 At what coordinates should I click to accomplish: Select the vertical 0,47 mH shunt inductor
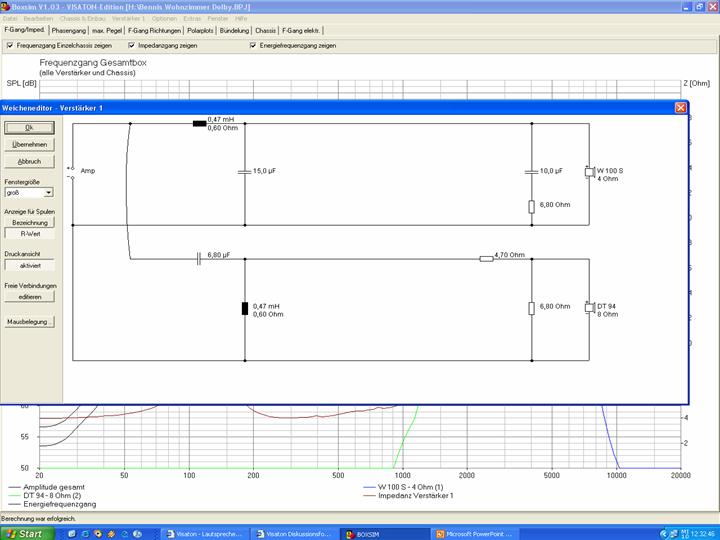(x=245, y=307)
